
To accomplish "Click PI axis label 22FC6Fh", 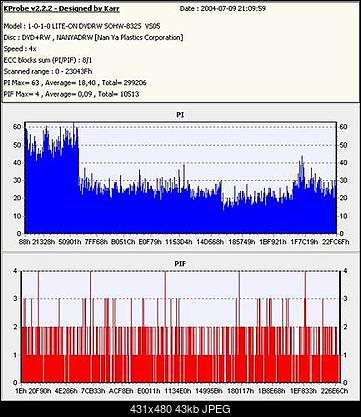I will coord(335,241).
